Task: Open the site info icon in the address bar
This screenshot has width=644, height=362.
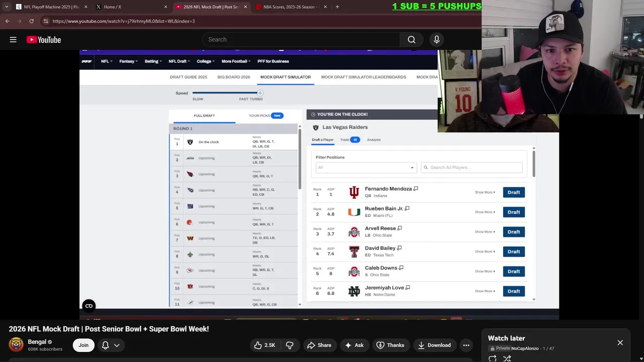Action: click(46, 21)
